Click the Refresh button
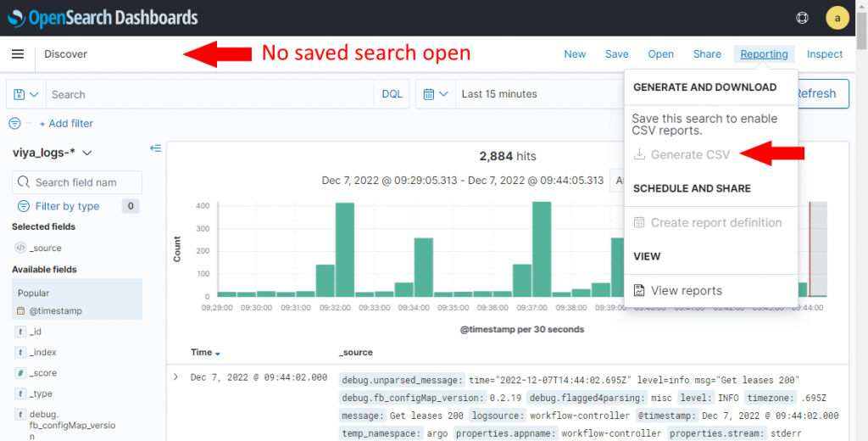Viewport: 868px width, 441px height. point(822,93)
